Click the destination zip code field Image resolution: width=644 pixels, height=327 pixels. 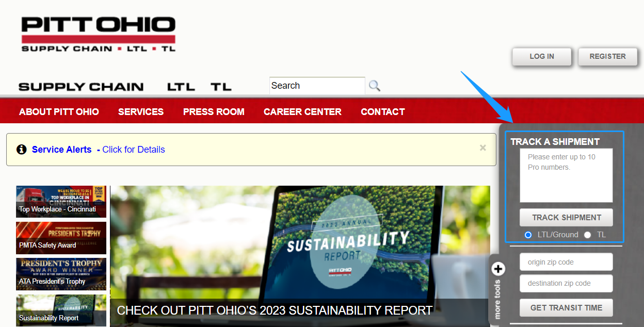566,283
